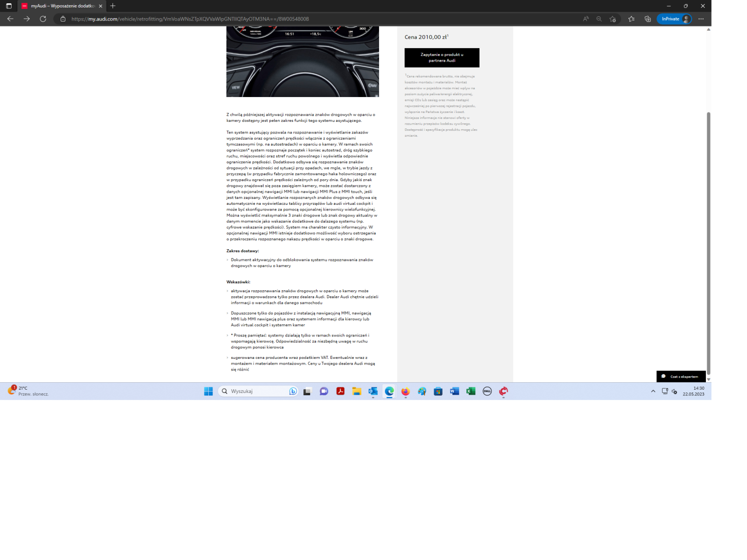Open the Favorites list icon

click(631, 19)
